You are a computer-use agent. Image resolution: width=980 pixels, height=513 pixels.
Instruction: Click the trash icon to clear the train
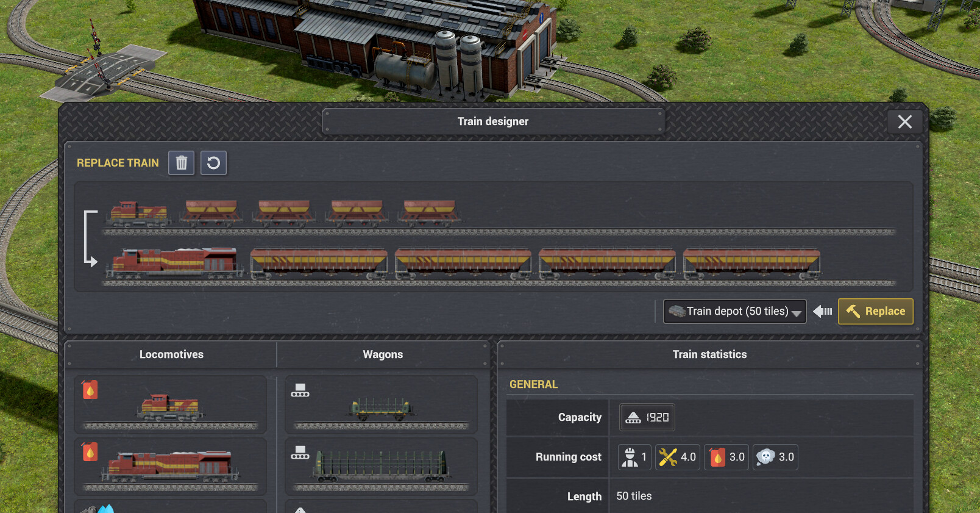click(x=182, y=163)
